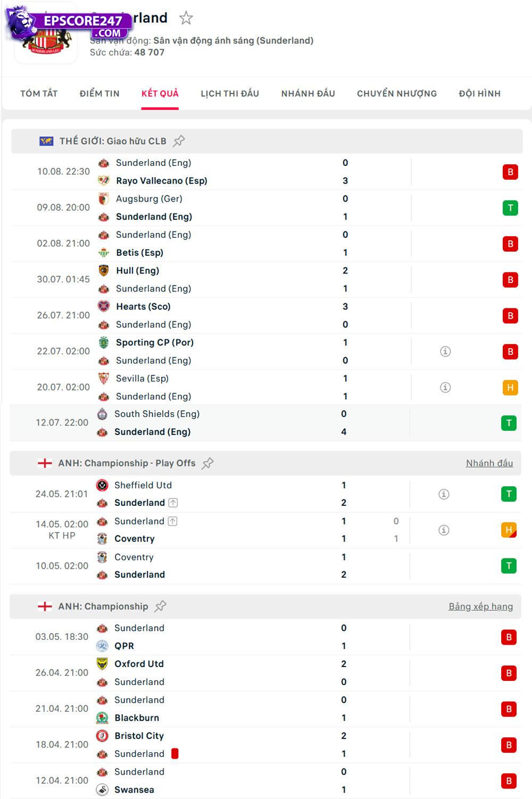Switch to the LICH THI DAU tab

(229, 93)
